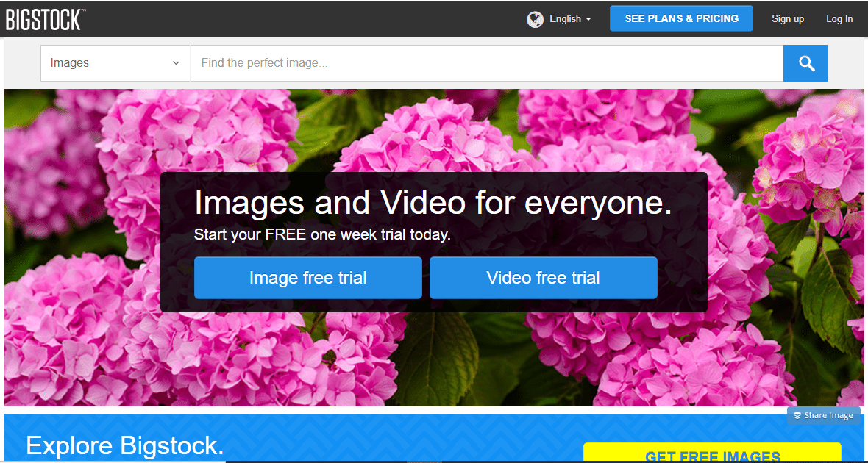Focus the Find the perfect image field

(x=487, y=63)
